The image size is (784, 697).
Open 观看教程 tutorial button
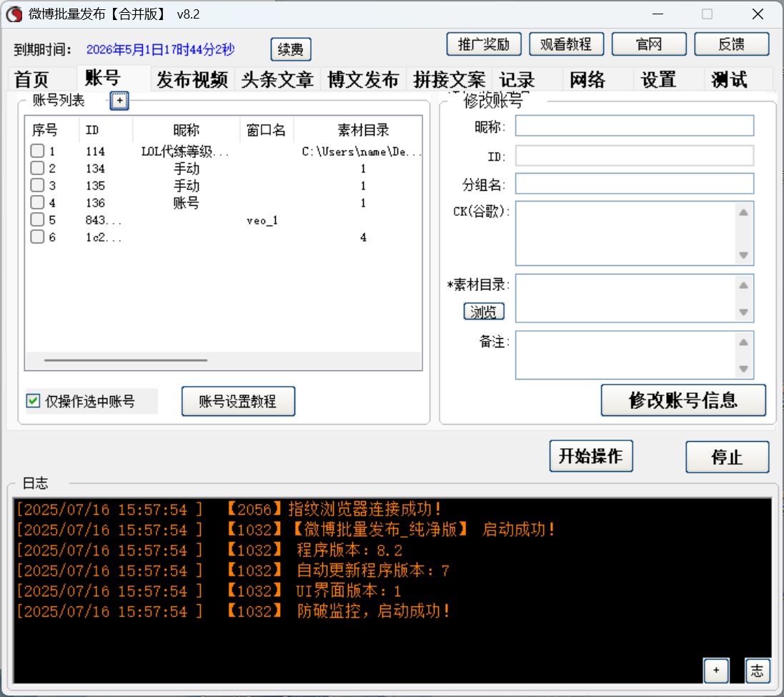[x=566, y=44]
